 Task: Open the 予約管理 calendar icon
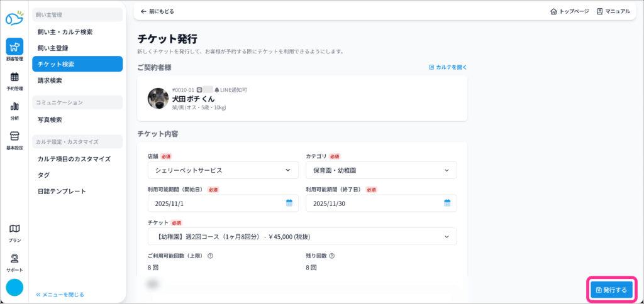click(14, 80)
